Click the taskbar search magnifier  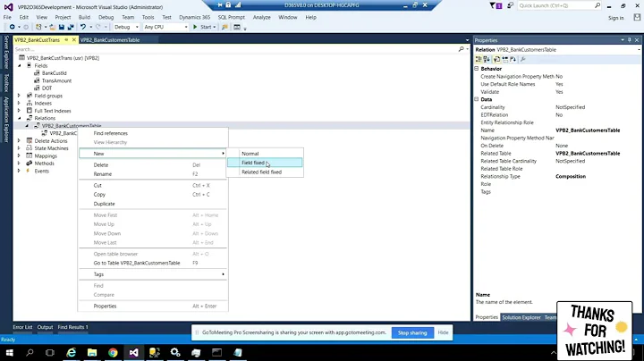tap(30, 352)
